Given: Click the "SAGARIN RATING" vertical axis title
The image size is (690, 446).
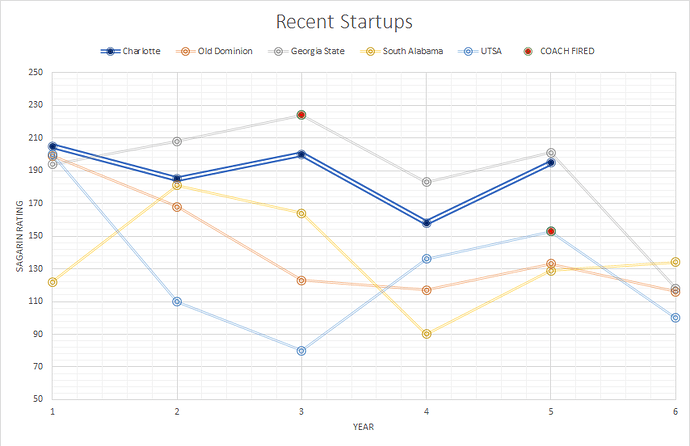Looking at the screenshot, I should 17,236.
